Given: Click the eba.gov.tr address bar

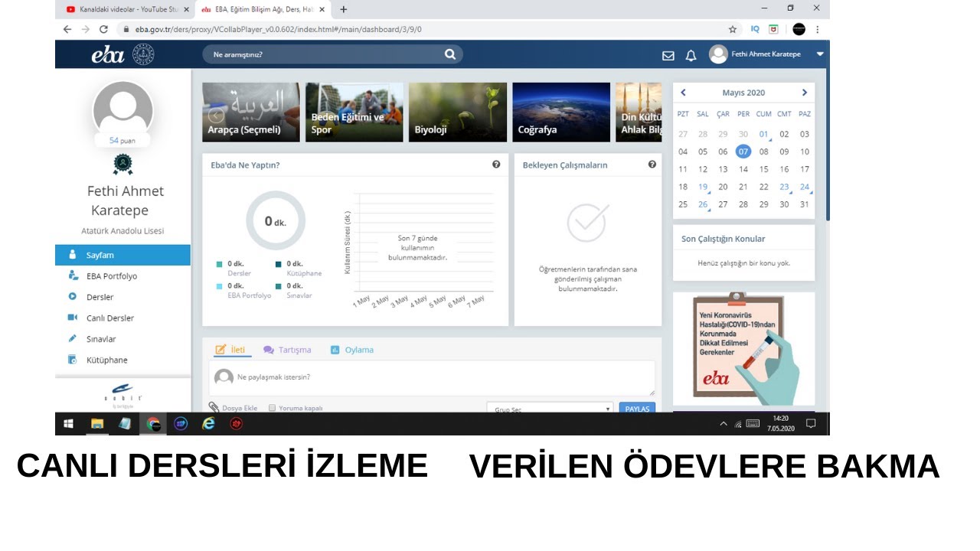Looking at the screenshot, I should tap(421, 29).
